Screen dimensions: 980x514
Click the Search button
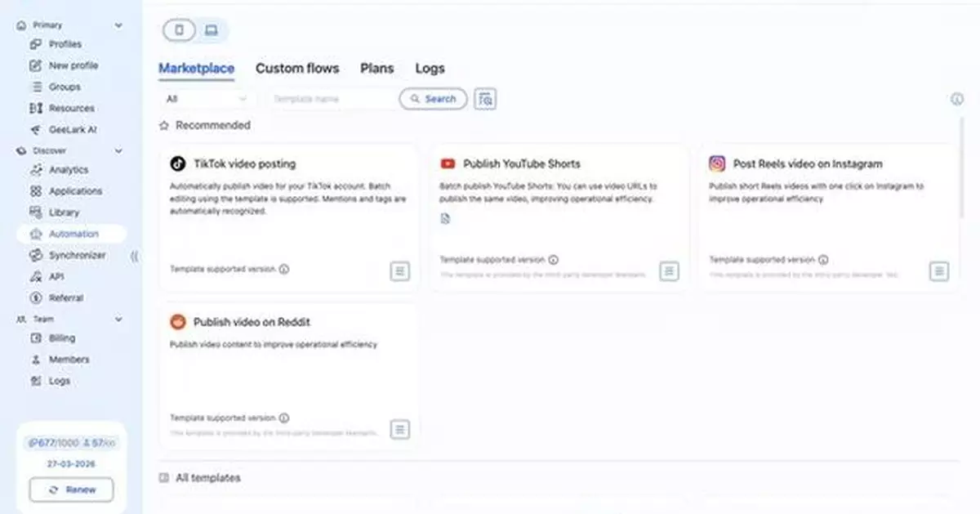point(433,98)
